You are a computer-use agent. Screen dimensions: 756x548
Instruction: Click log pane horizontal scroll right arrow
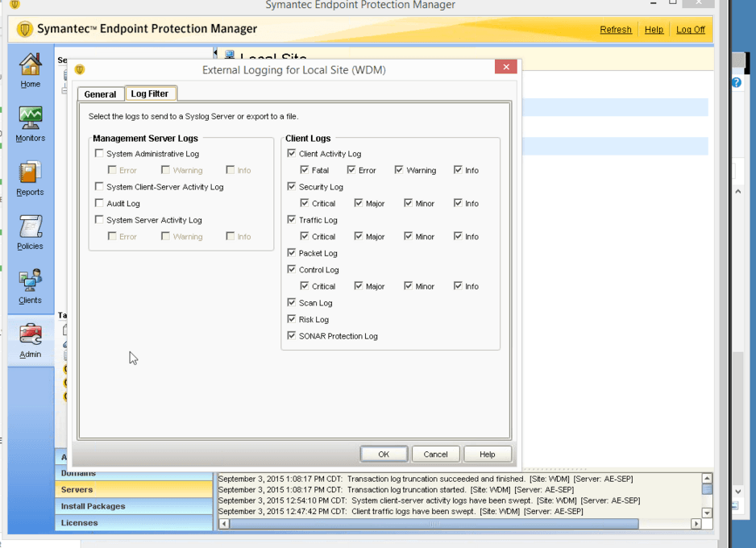(696, 523)
